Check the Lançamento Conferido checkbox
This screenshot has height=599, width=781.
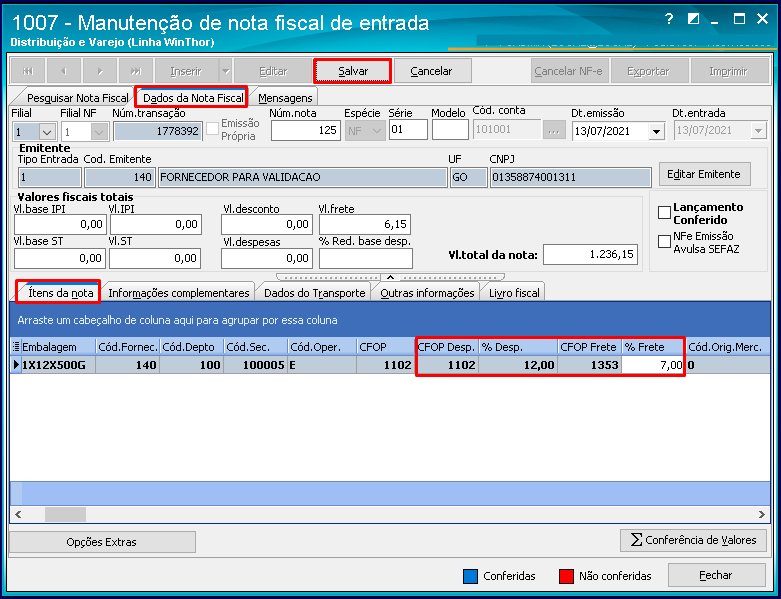point(664,213)
